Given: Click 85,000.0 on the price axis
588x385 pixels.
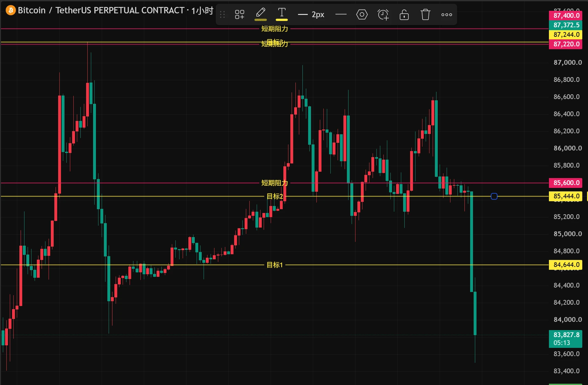Looking at the screenshot, I should 568,234.
